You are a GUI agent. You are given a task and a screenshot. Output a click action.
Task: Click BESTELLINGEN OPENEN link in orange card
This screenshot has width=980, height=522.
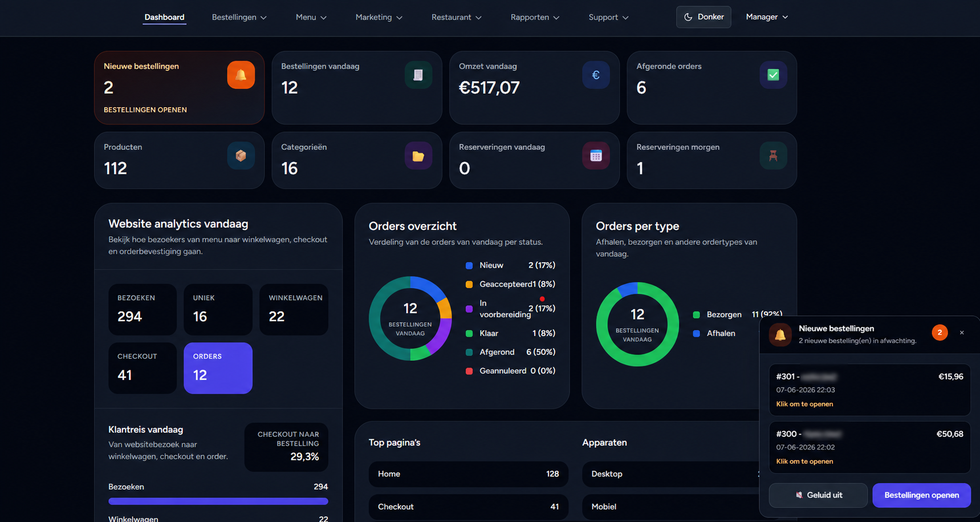point(145,110)
